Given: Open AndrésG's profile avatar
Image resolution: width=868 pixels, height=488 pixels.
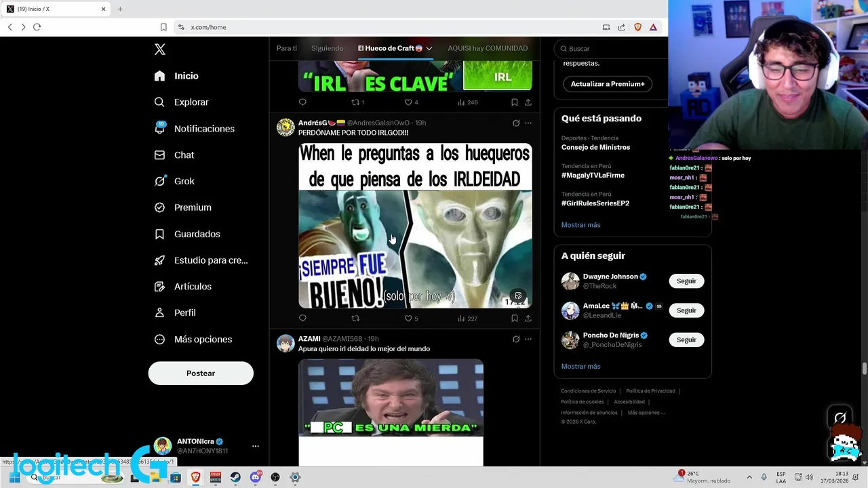Looking at the screenshot, I should [x=285, y=127].
